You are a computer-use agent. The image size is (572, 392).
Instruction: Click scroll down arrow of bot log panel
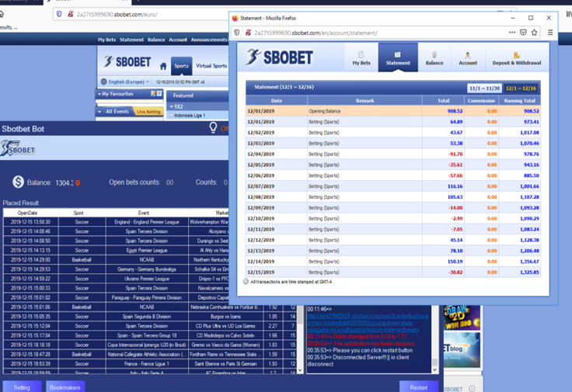[434, 369]
